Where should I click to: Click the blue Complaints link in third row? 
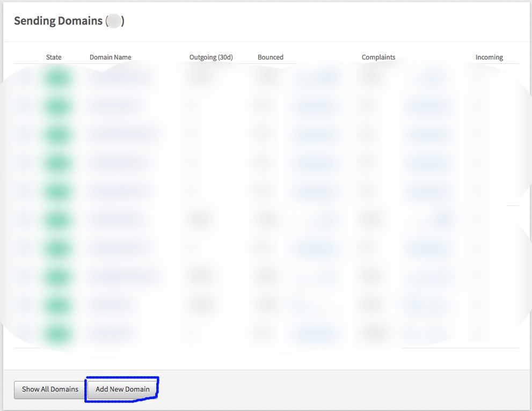(427, 135)
